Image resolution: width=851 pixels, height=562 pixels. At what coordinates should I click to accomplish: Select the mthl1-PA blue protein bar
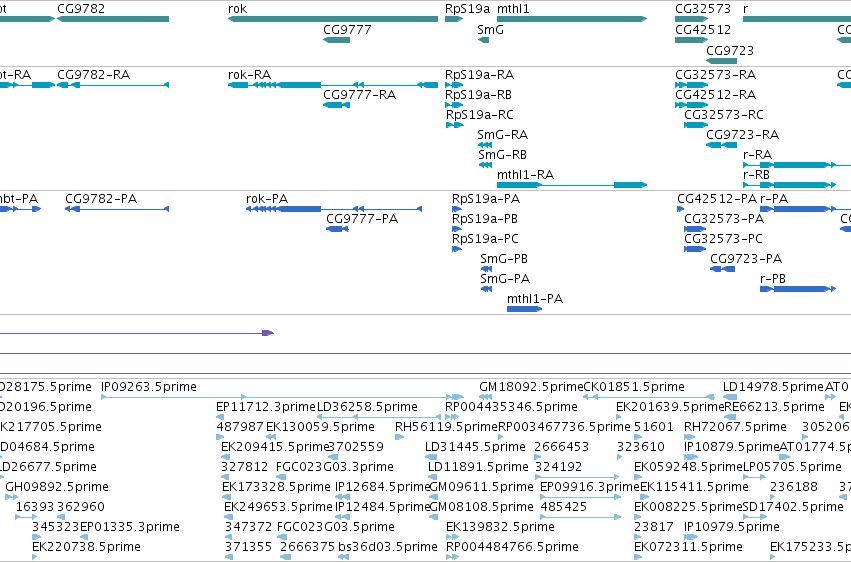coord(524,309)
